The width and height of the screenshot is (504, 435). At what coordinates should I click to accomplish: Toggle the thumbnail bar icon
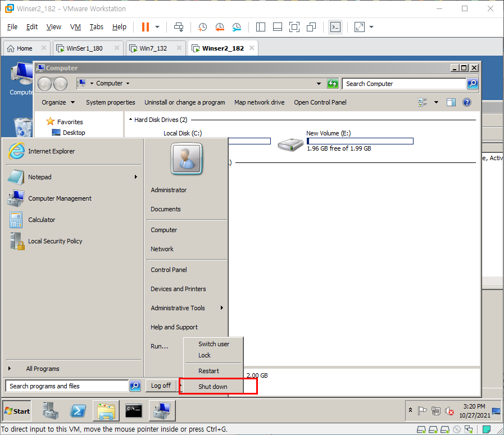(x=278, y=27)
